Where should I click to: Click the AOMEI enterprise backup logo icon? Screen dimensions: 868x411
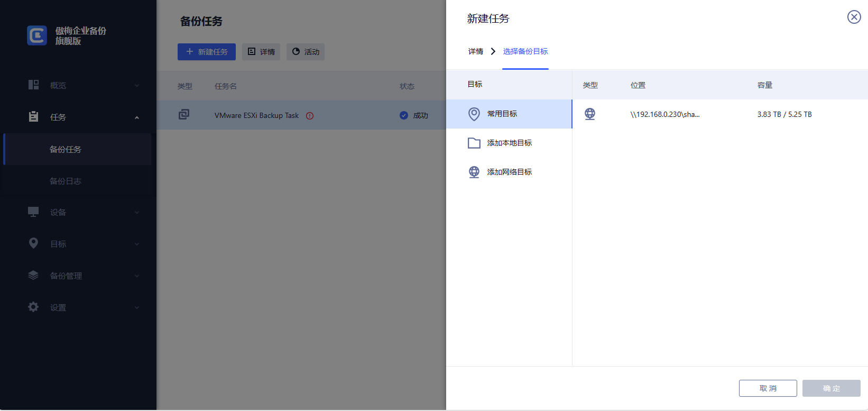tap(37, 35)
